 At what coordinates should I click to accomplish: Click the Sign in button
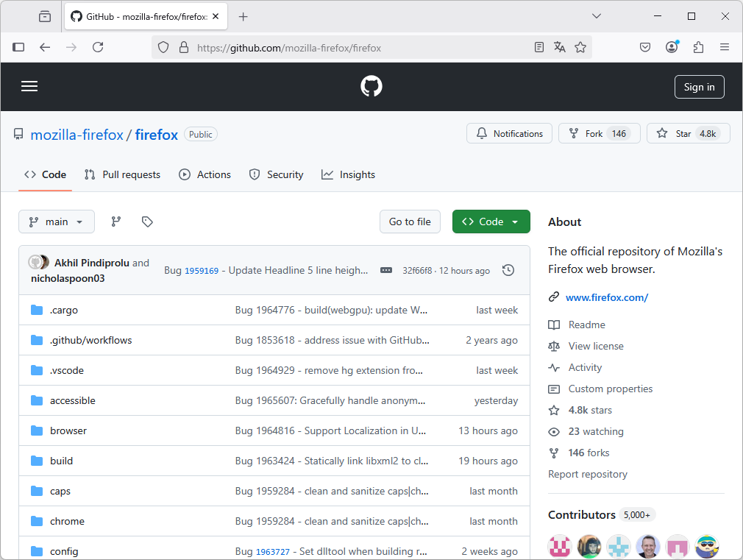[x=699, y=86]
